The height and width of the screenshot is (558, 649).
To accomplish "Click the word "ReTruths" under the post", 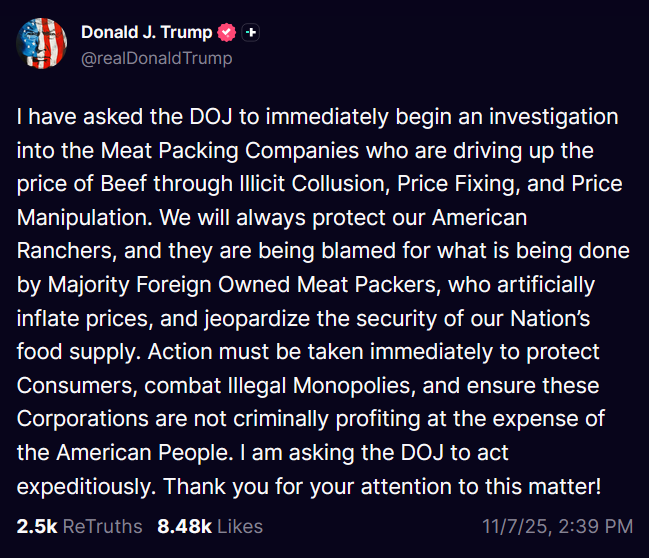I will pos(102,526).
